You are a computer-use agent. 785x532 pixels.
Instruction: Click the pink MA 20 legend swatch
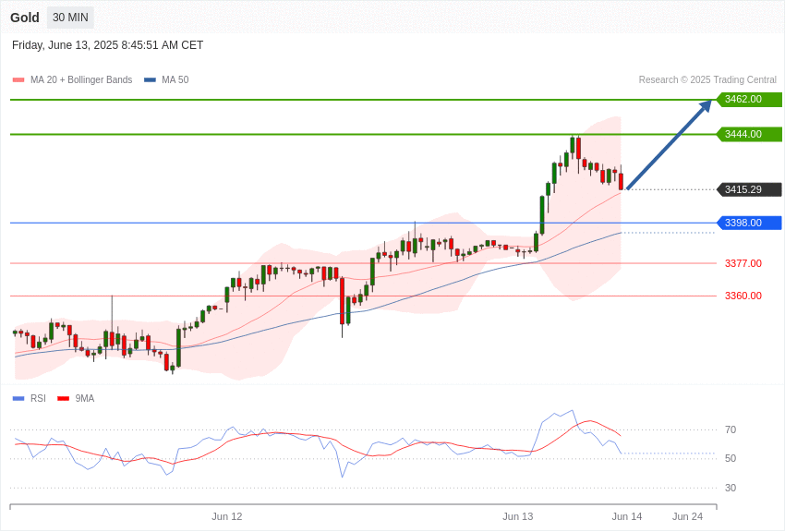(x=18, y=79)
